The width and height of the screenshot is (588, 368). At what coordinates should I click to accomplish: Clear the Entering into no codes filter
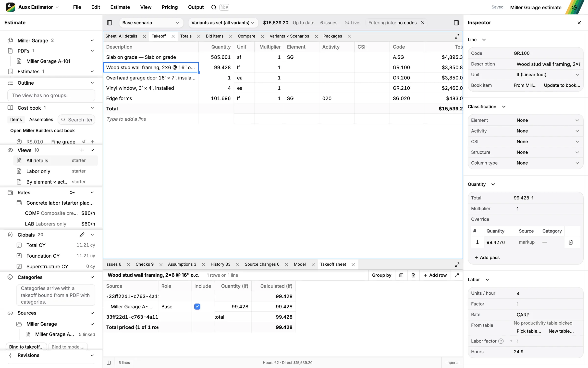[423, 23]
